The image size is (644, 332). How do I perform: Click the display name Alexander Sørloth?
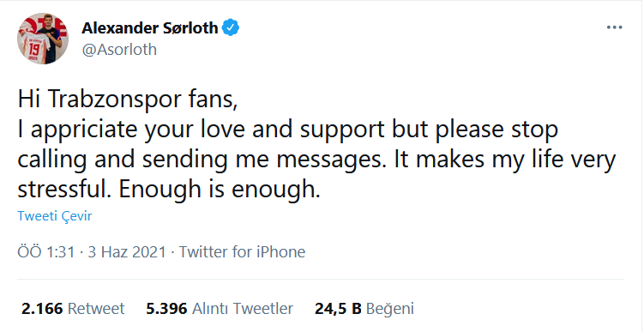pyautogui.click(x=150, y=28)
